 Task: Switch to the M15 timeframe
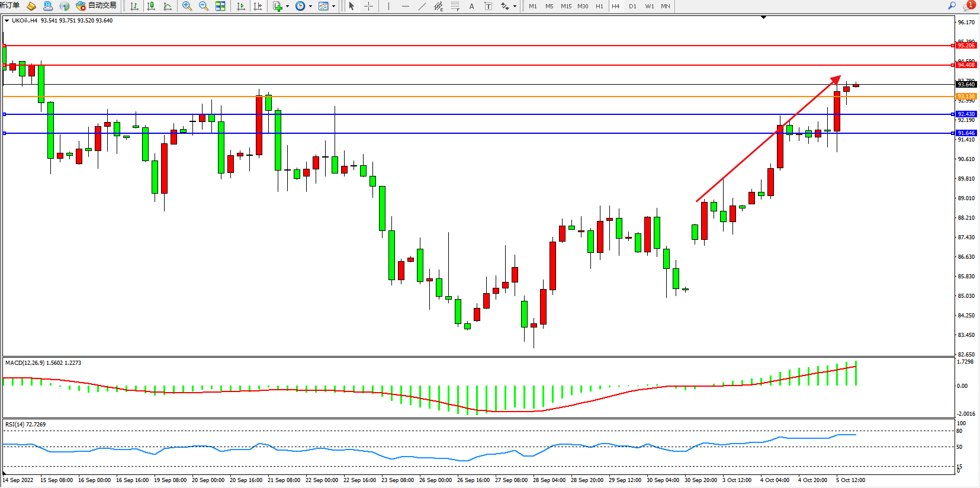pyautogui.click(x=566, y=6)
